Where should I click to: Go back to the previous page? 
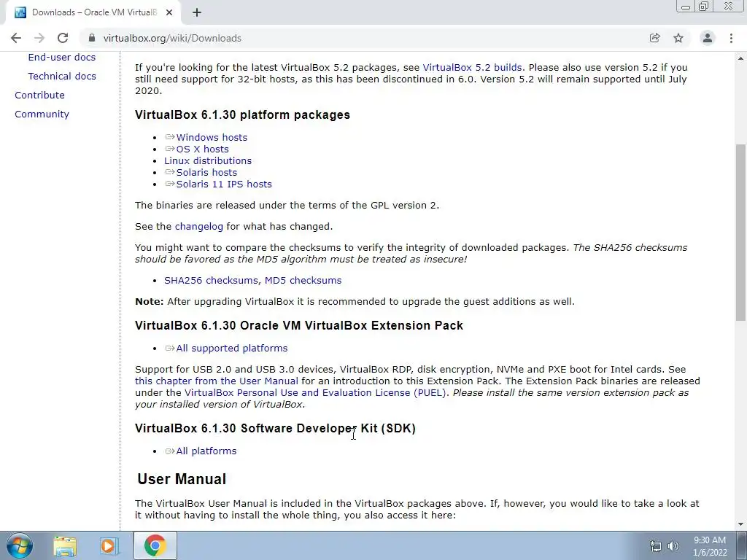coord(16,38)
